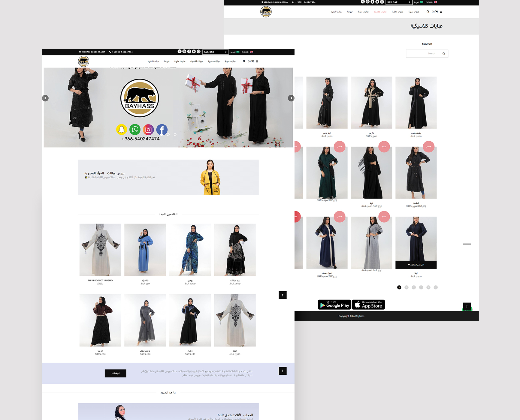This screenshot has height=420, width=520.
Task: Click the Snapchat icon in the hero banner
Action: coord(122,130)
